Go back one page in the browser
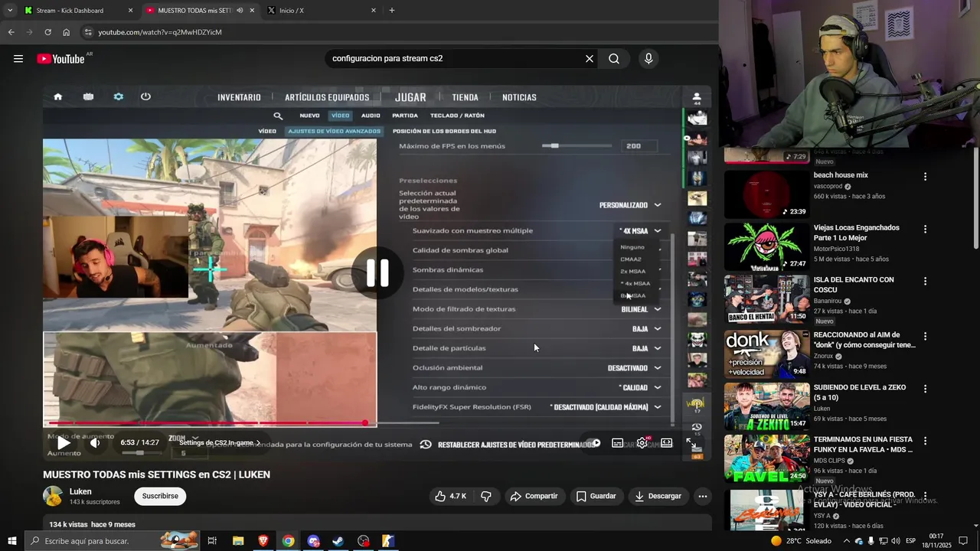Viewport: 980px width, 551px height. (11, 32)
